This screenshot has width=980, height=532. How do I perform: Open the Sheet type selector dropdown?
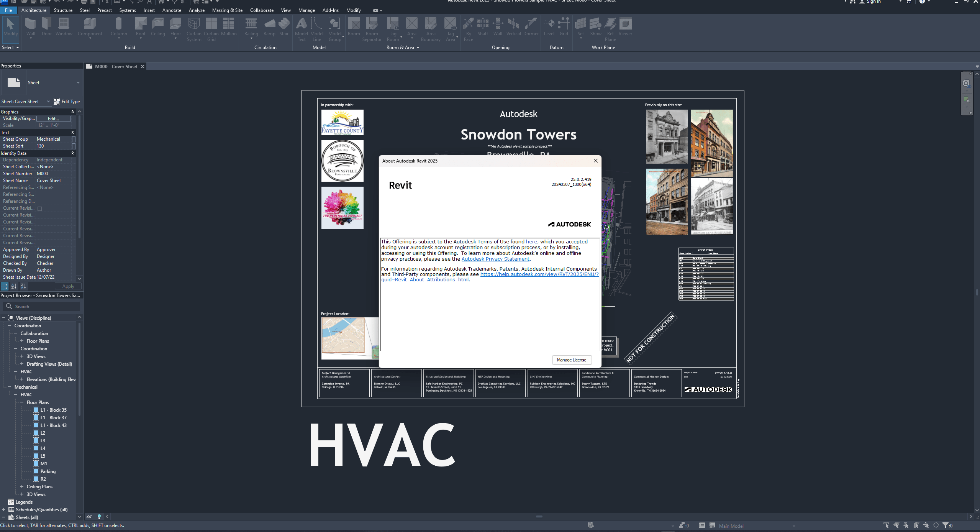click(x=78, y=83)
